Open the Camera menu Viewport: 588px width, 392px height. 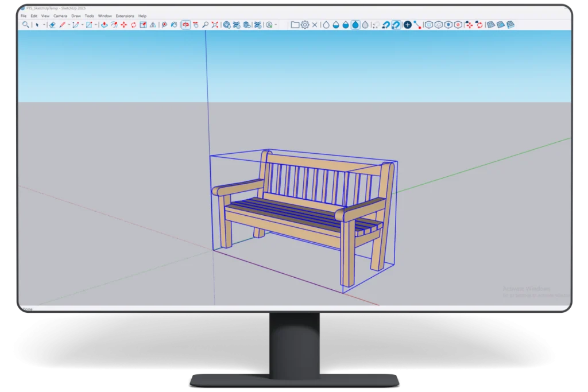point(60,15)
